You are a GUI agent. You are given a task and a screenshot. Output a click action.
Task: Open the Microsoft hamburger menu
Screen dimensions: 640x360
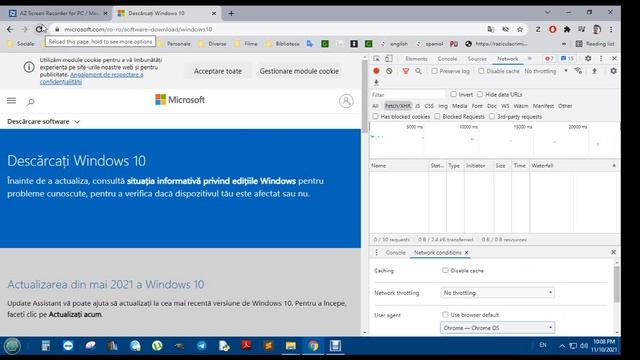click(x=11, y=100)
